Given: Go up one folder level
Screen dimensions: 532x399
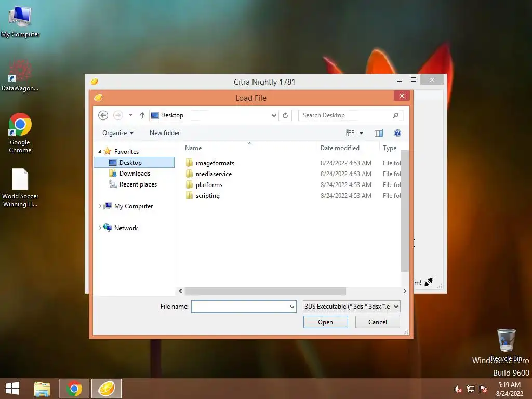Looking at the screenshot, I should click(x=142, y=115).
